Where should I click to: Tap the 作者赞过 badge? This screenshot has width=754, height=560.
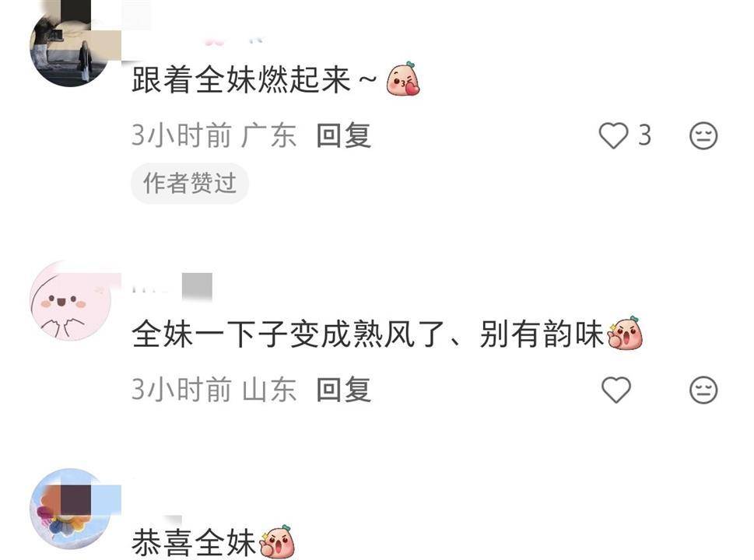click(190, 183)
